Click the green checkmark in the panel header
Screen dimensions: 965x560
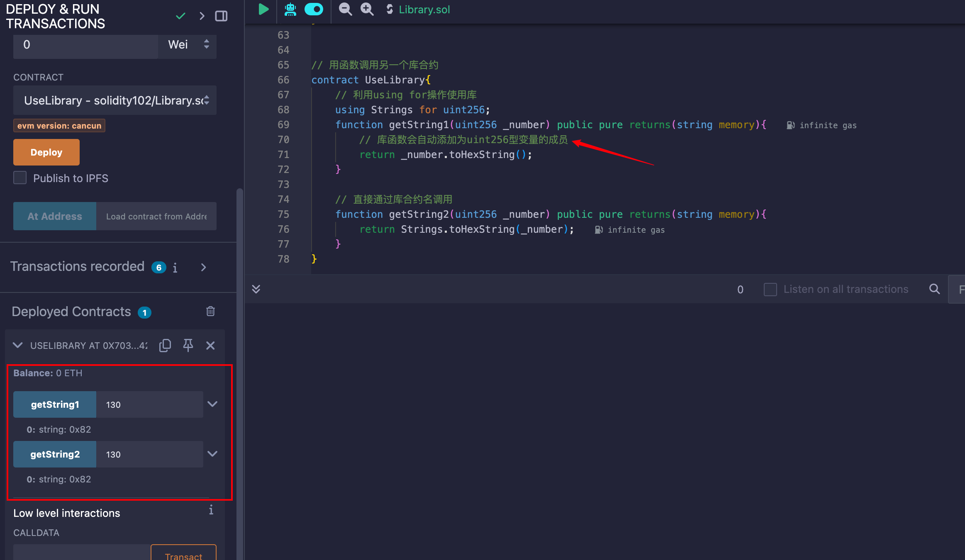tap(180, 16)
